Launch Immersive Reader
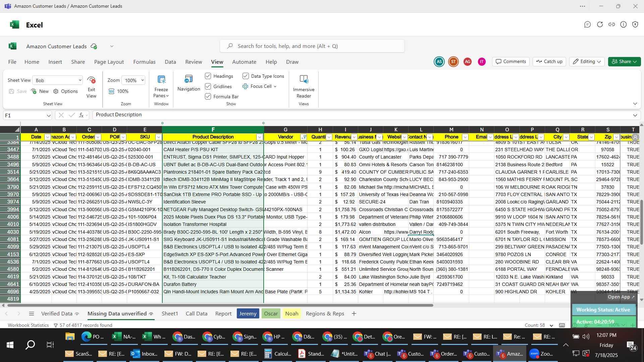The width and height of the screenshot is (644, 362). pyautogui.click(x=304, y=79)
